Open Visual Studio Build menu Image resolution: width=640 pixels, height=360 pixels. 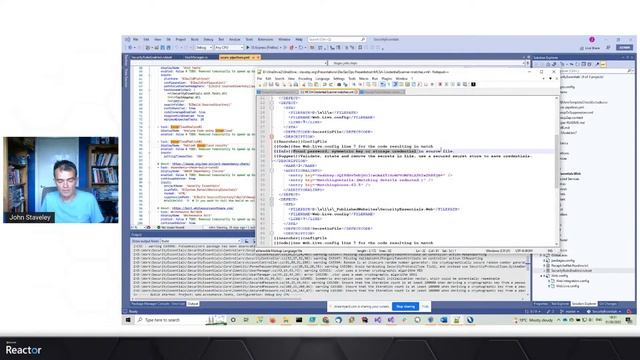tap(195, 40)
